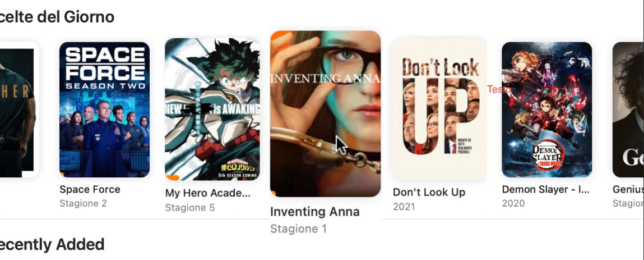Click the Genius title label

tap(628, 190)
